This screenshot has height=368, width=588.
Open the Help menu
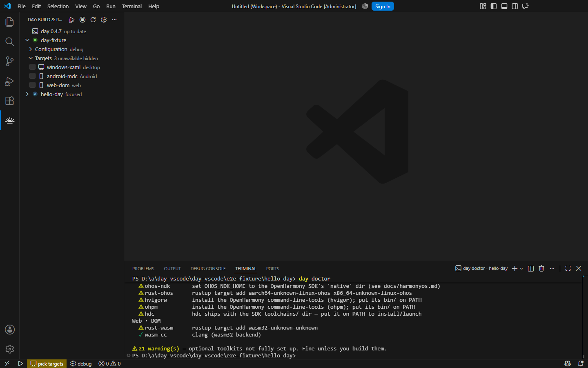pyautogui.click(x=154, y=6)
